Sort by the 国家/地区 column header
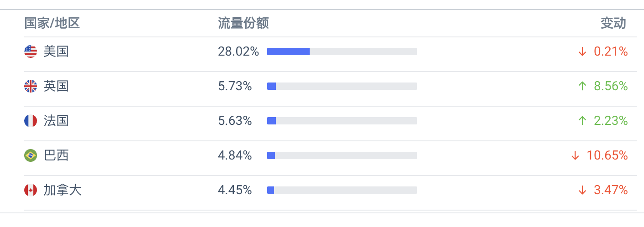Viewport: 644px width, 227px height. tap(52, 23)
